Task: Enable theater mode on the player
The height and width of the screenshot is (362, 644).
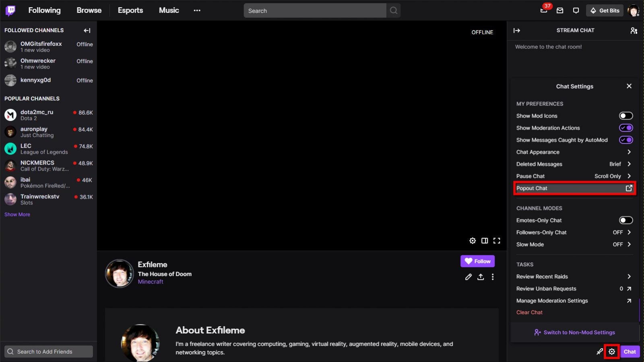Action: click(x=485, y=240)
